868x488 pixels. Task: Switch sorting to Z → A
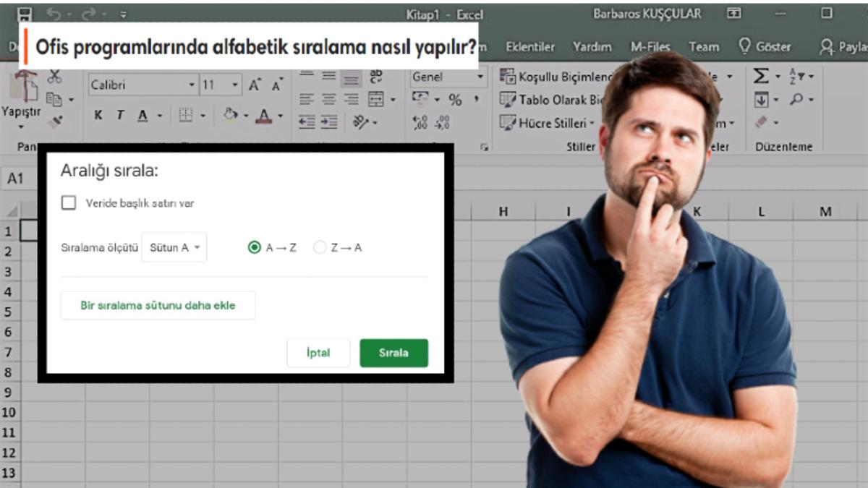point(318,247)
